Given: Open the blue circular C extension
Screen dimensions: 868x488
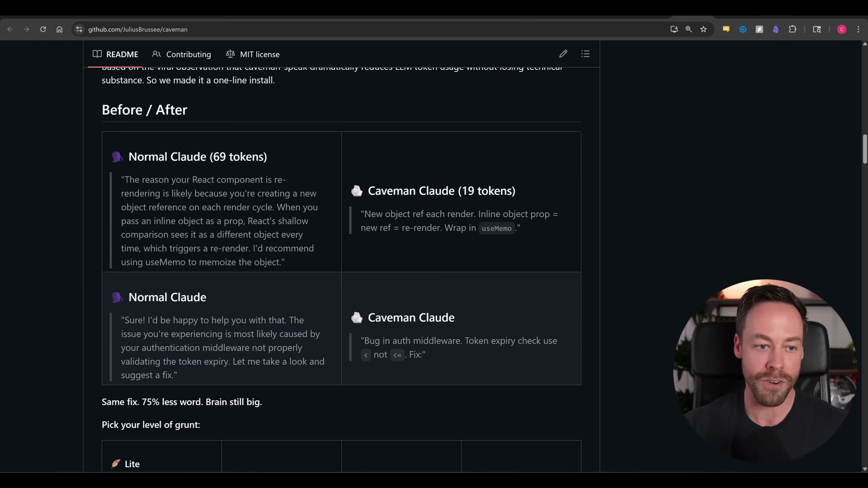Looking at the screenshot, I should 743,29.
